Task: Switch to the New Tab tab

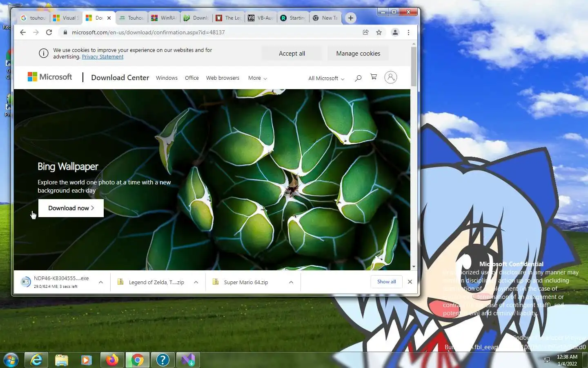Action: pyautogui.click(x=325, y=18)
